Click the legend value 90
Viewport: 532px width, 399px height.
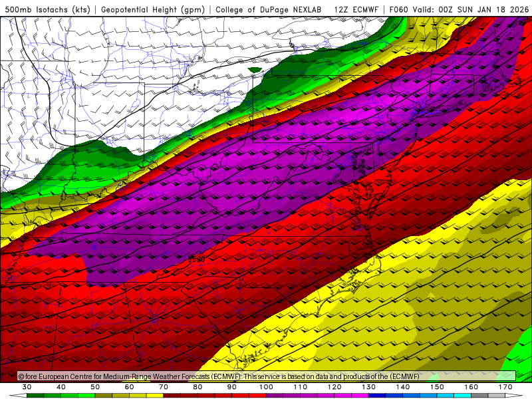pos(232,387)
